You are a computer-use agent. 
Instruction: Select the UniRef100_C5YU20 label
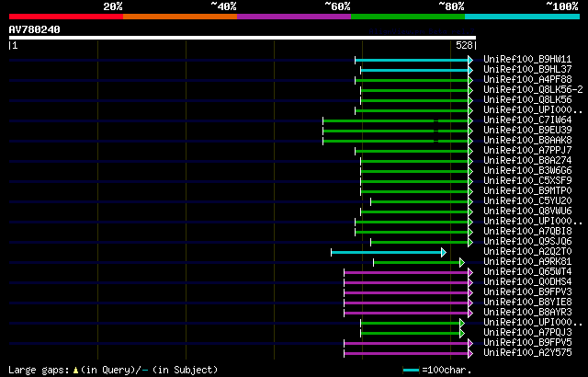[x=527, y=201]
